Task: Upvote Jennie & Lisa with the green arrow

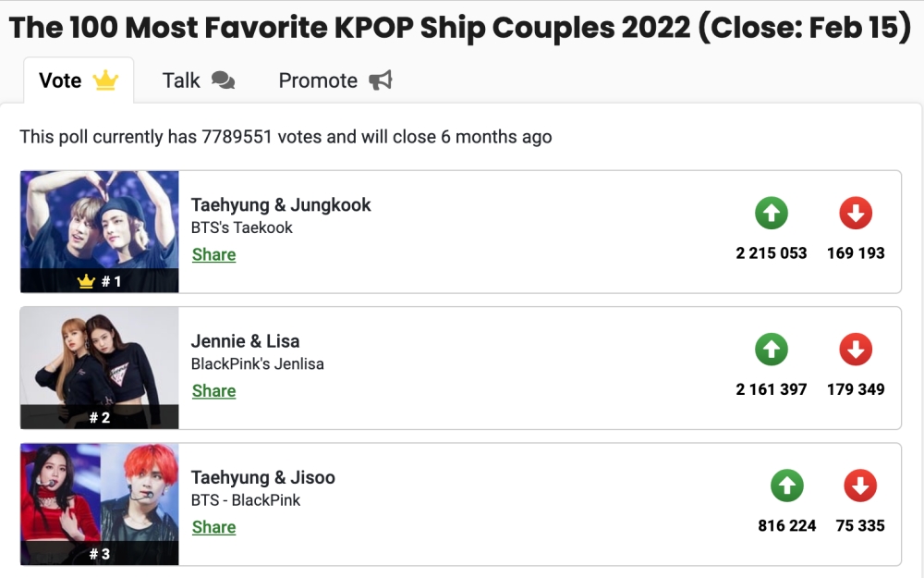Action: click(772, 350)
